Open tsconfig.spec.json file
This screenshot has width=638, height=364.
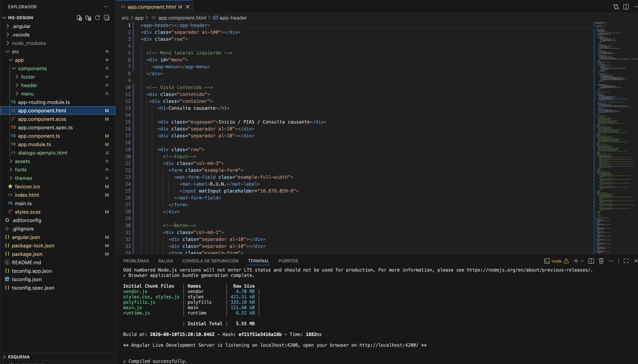point(57,288)
